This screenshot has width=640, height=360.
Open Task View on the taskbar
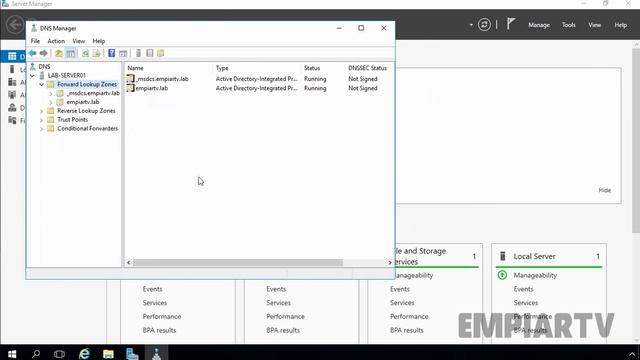(59, 353)
